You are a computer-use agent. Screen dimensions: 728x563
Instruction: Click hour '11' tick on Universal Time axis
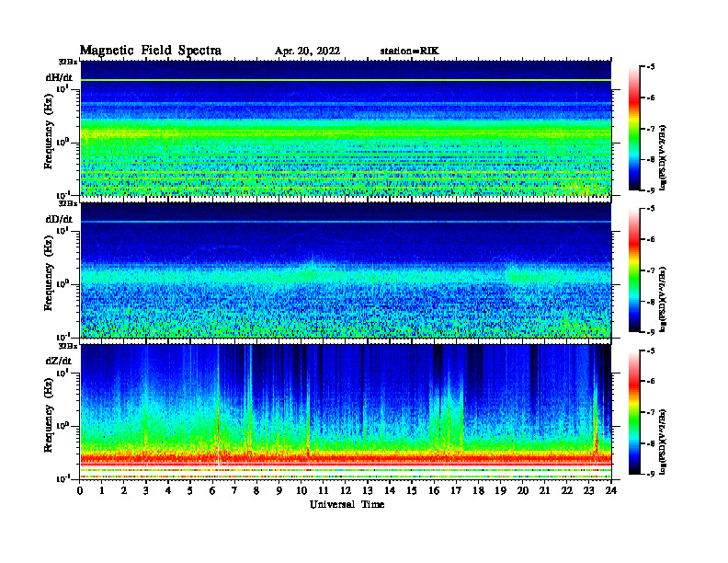coord(324,490)
